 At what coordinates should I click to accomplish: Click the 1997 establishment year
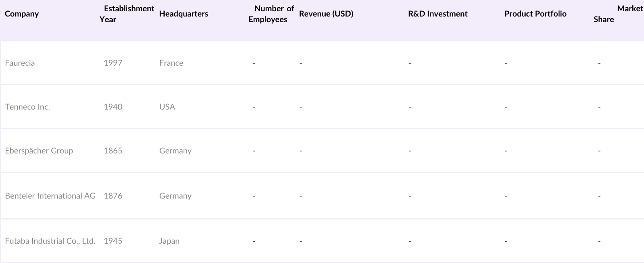[113, 63]
